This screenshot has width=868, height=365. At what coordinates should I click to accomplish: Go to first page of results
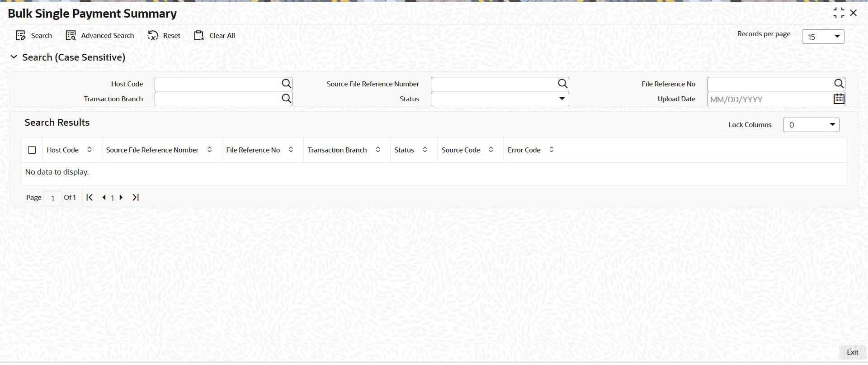[90, 197]
